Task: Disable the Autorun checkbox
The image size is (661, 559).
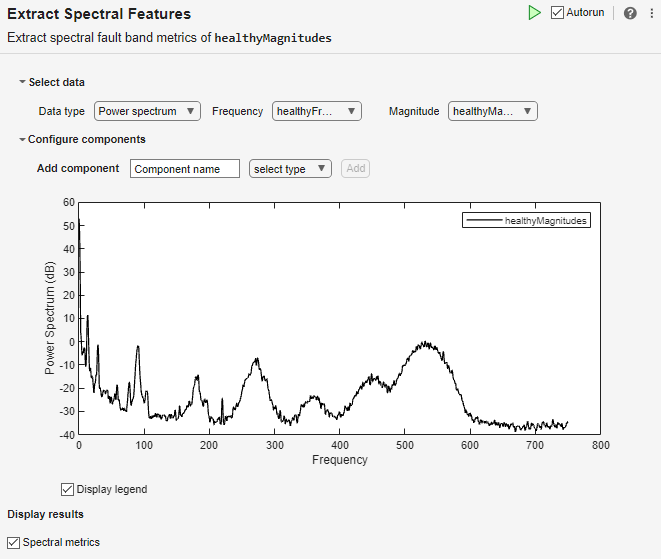Action: point(558,13)
